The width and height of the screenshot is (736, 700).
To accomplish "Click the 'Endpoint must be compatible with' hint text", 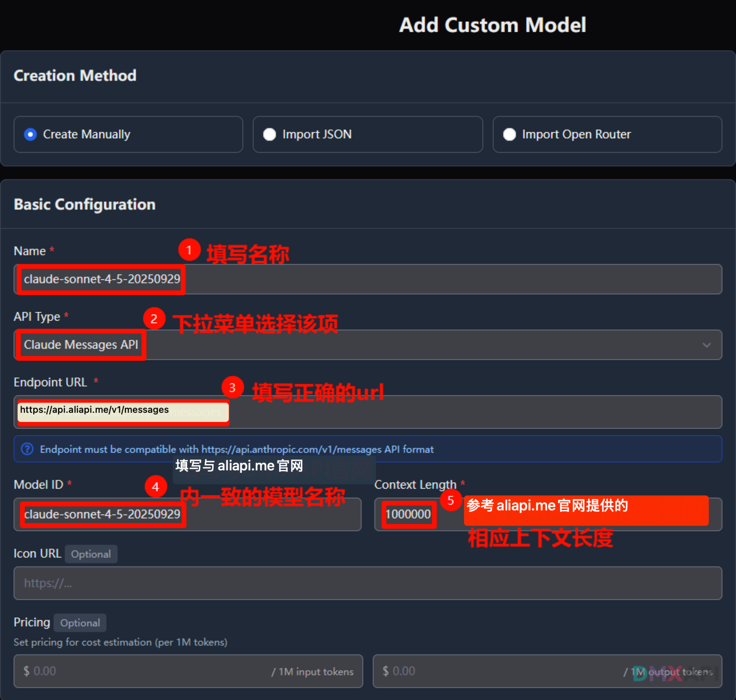I will pos(237,449).
